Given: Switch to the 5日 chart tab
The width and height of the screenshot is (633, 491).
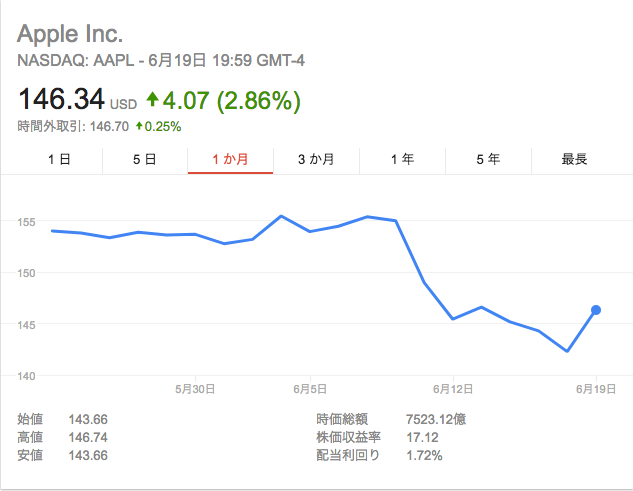Looking at the screenshot, I should pyautogui.click(x=145, y=159).
